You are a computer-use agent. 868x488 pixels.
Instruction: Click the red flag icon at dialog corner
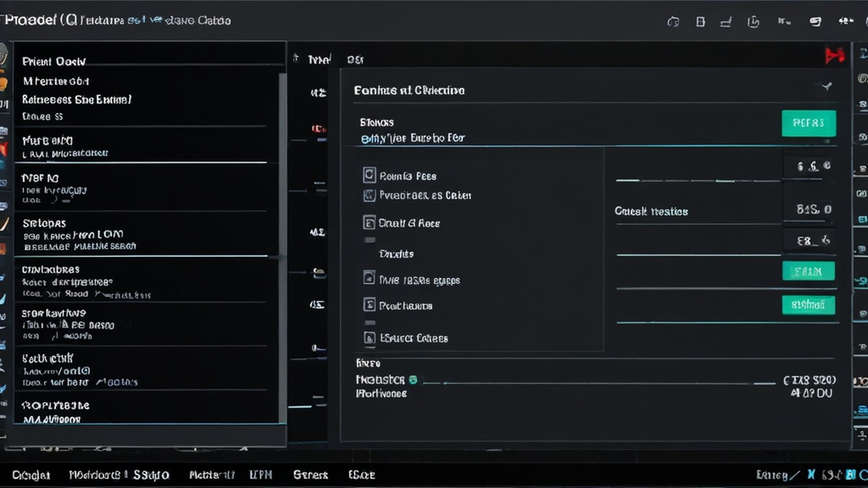pyautogui.click(x=835, y=56)
